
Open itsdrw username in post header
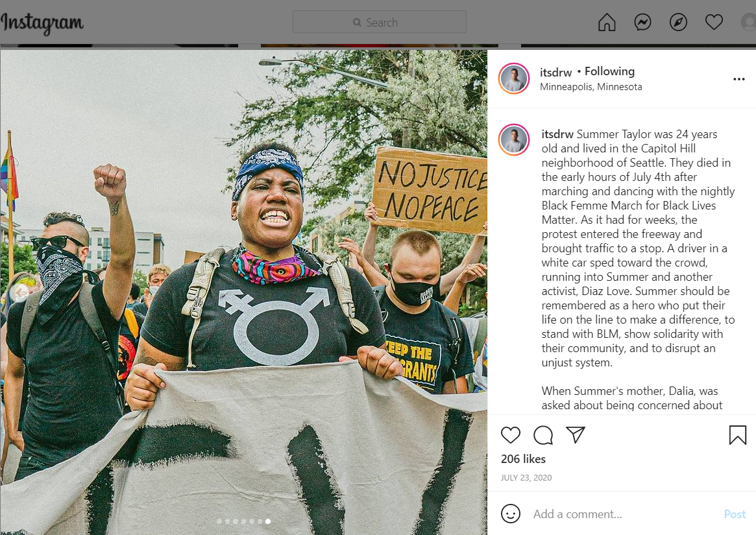click(x=555, y=72)
